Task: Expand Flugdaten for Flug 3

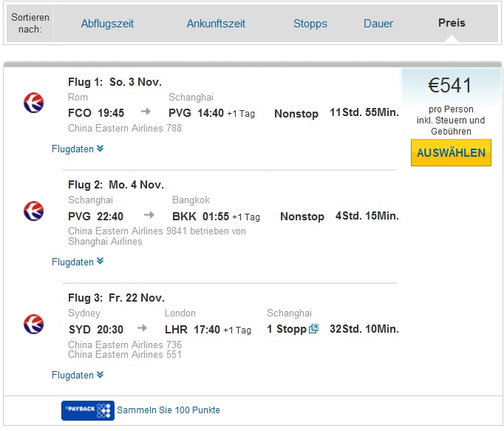Action: [78, 375]
